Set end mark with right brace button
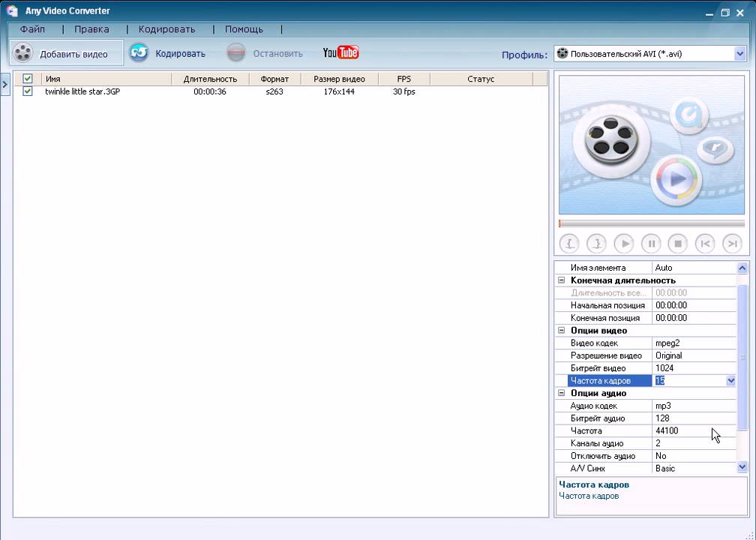The image size is (756, 540). (x=596, y=244)
